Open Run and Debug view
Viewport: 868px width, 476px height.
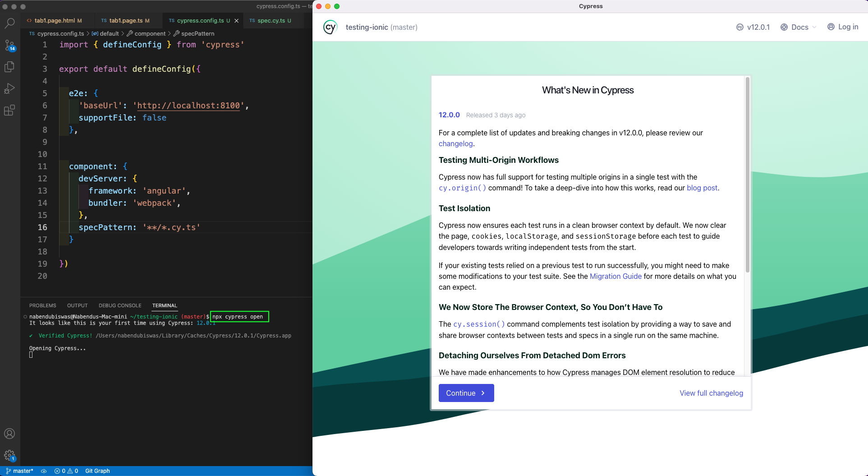9,88
